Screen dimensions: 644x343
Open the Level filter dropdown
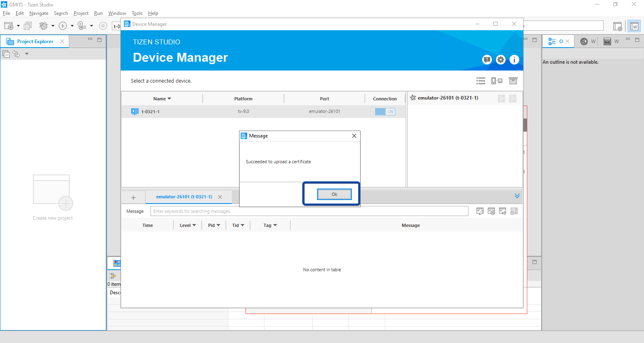pyautogui.click(x=188, y=225)
